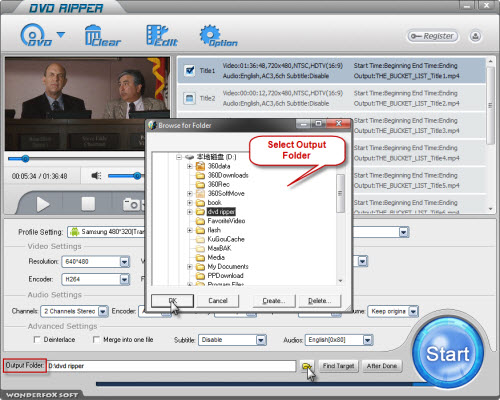Select the FavoriteVideo folder
Screen dimensions: 500x400
[226, 221]
